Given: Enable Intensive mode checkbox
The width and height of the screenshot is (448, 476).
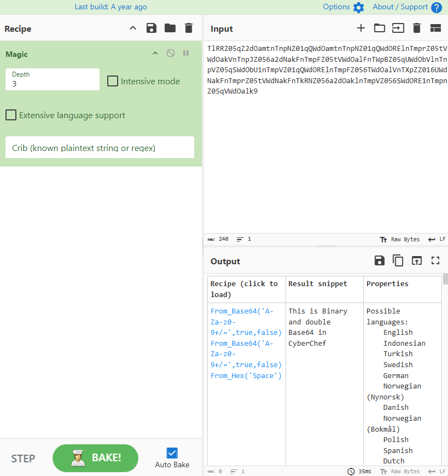Looking at the screenshot, I should coord(113,81).
